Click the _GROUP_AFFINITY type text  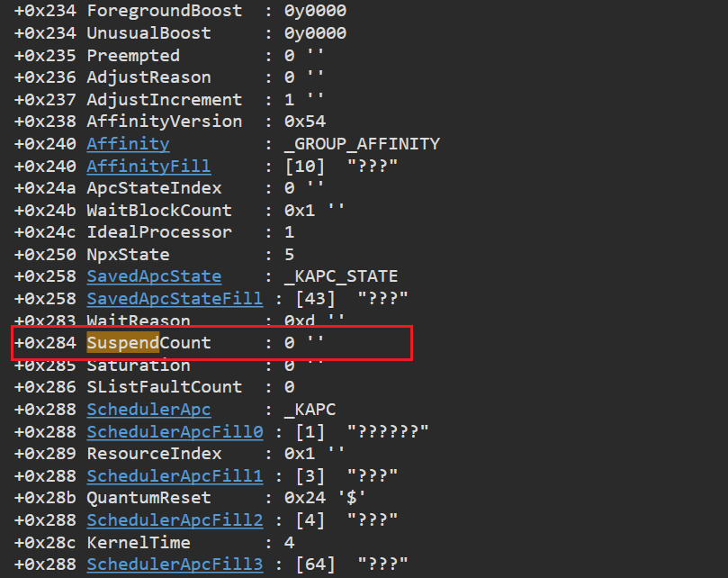click(362, 143)
